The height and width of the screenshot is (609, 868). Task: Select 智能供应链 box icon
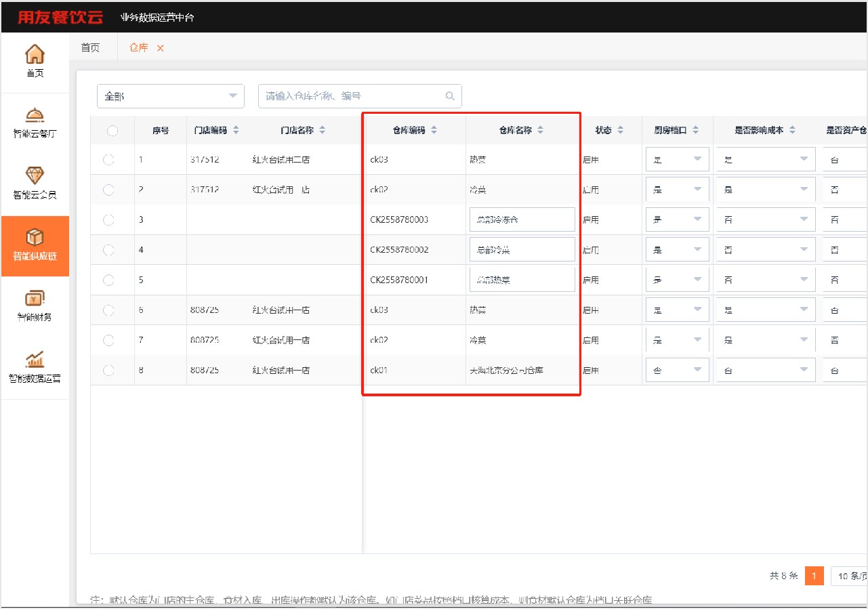tap(35, 238)
